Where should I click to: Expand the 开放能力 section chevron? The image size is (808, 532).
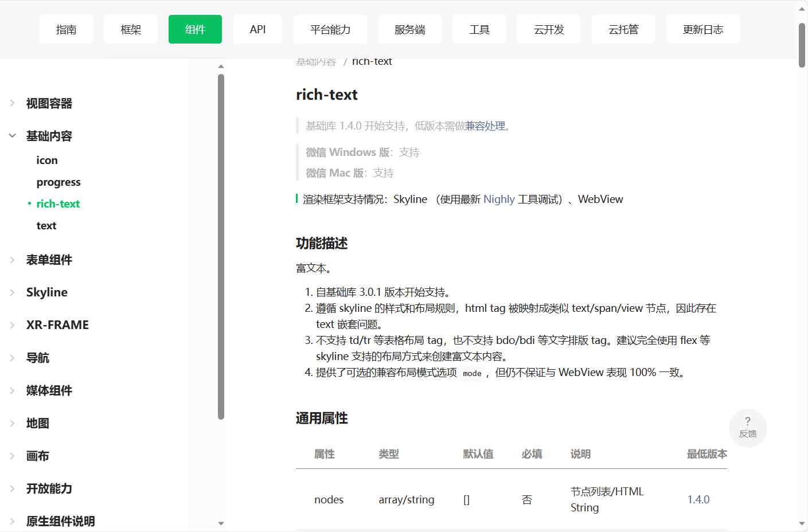[x=12, y=488]
